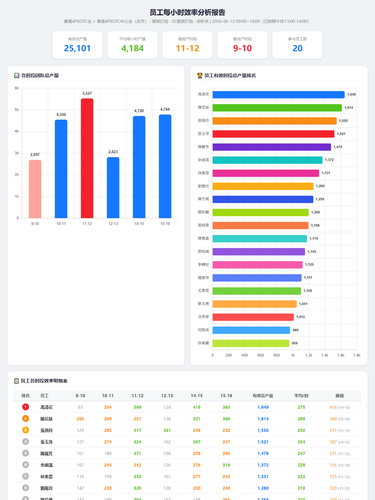Click the grey rank badge in the 1,521 row

[x=25, y=442]
